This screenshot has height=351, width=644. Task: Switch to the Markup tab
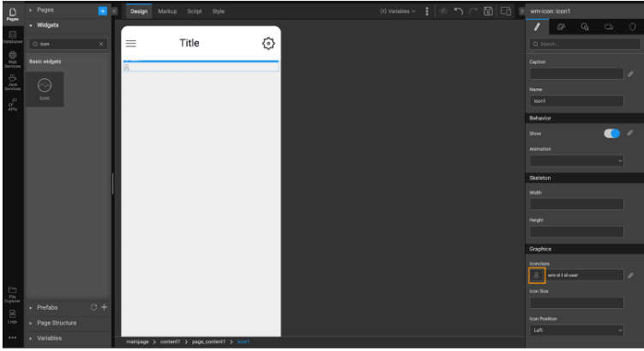[x=167, y=11]
